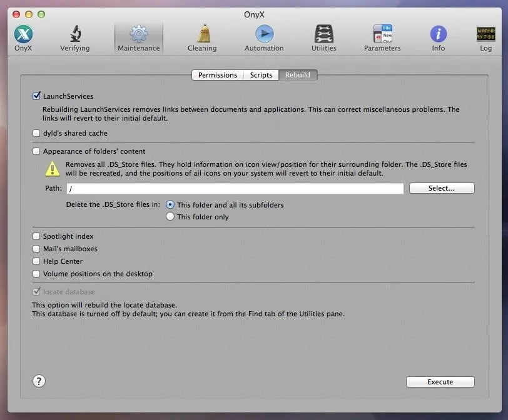508x420 pixels.
Task: Click the 'Delete the .DS_Store files in:' label
Action: coord(113,204)
